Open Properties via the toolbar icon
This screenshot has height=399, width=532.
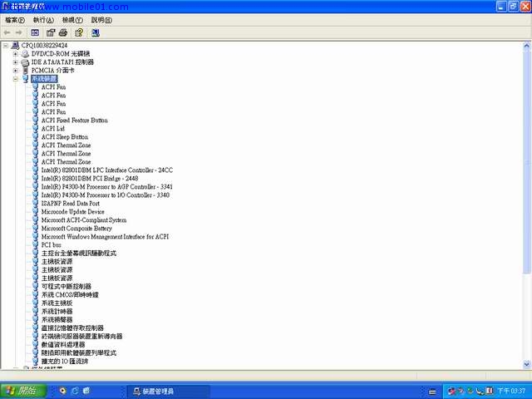click(x=51, y=32)
